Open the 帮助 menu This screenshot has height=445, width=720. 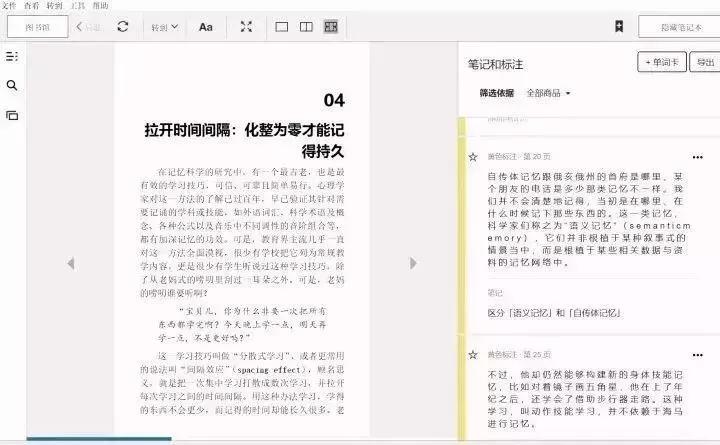pyautogui.click(x=101, y=6)
